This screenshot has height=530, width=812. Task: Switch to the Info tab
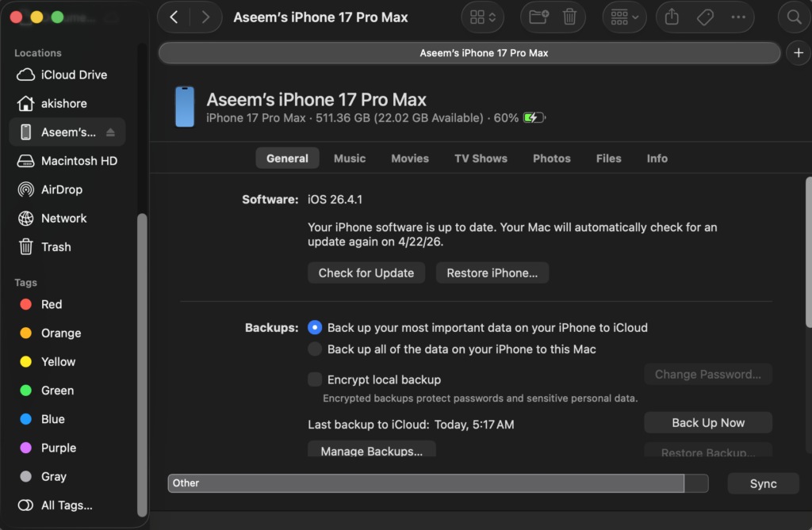pyautogui.click(x=657, y=158)
